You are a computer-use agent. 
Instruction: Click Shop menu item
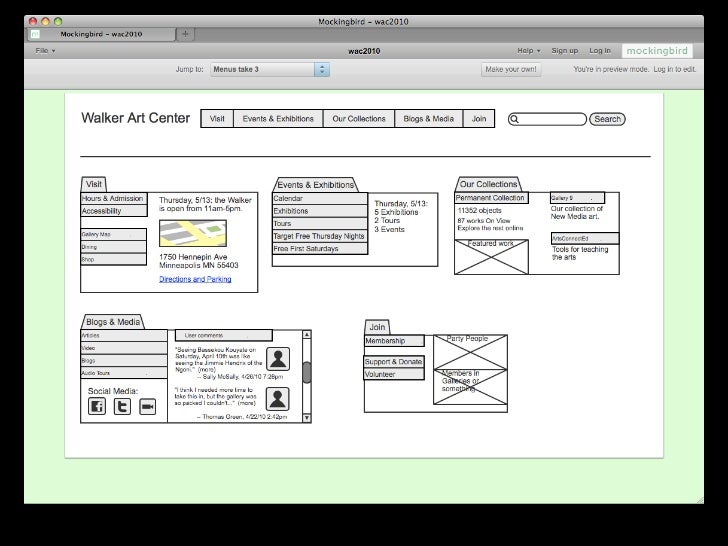point(113,259)
